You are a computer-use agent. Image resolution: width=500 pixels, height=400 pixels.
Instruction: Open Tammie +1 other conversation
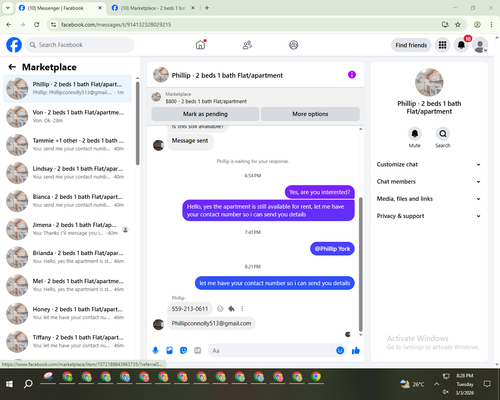point(67,145)
